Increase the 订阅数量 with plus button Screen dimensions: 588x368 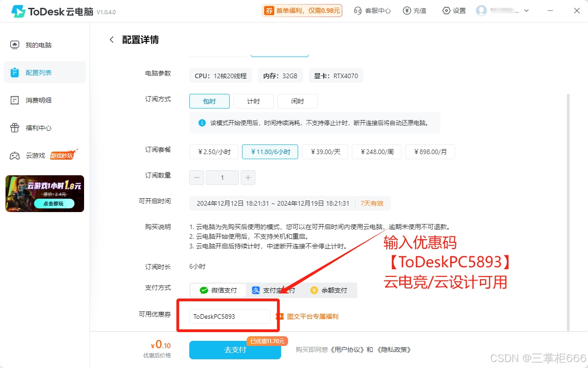coord(248,178)
